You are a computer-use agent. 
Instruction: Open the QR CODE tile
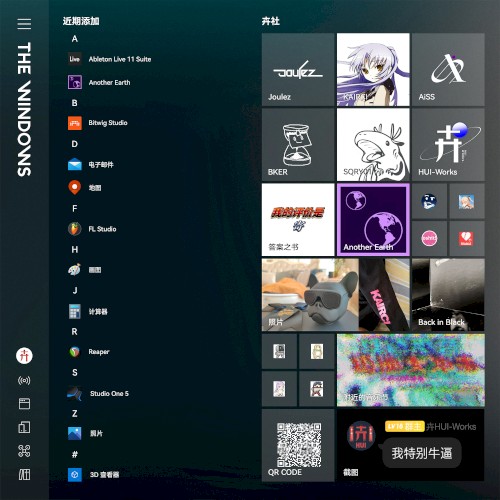[x=298, y=445]
